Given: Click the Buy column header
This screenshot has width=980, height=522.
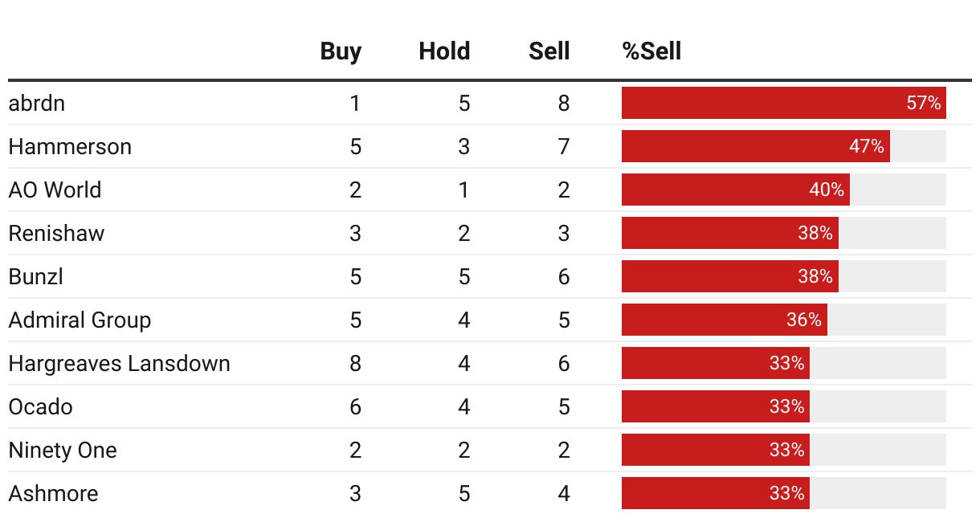Looking at the screenshot, I should (x=341, y=51).
